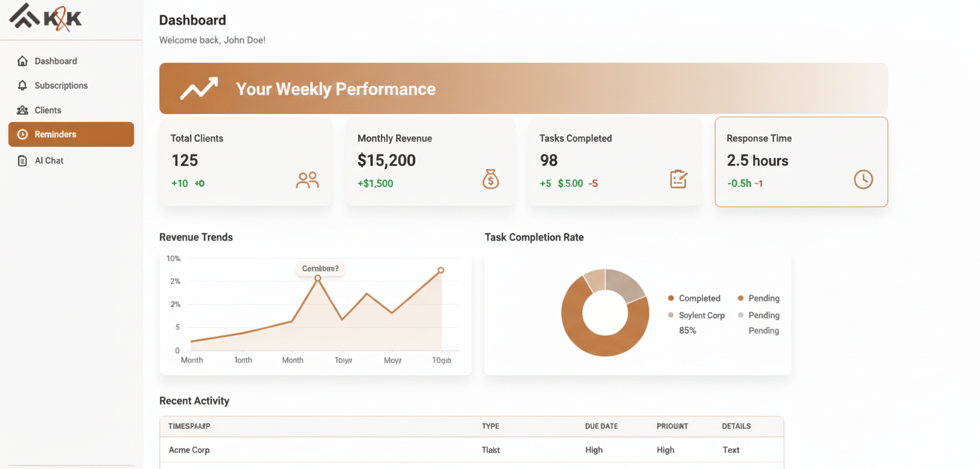Click the AI Chat document icon
Screen dimensions: 980x469
[x=21, y=161]
